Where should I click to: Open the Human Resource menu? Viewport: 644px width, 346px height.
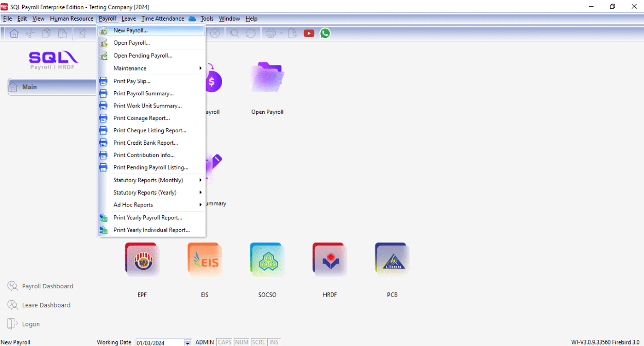pyautogui.click(x=72, y=18)
